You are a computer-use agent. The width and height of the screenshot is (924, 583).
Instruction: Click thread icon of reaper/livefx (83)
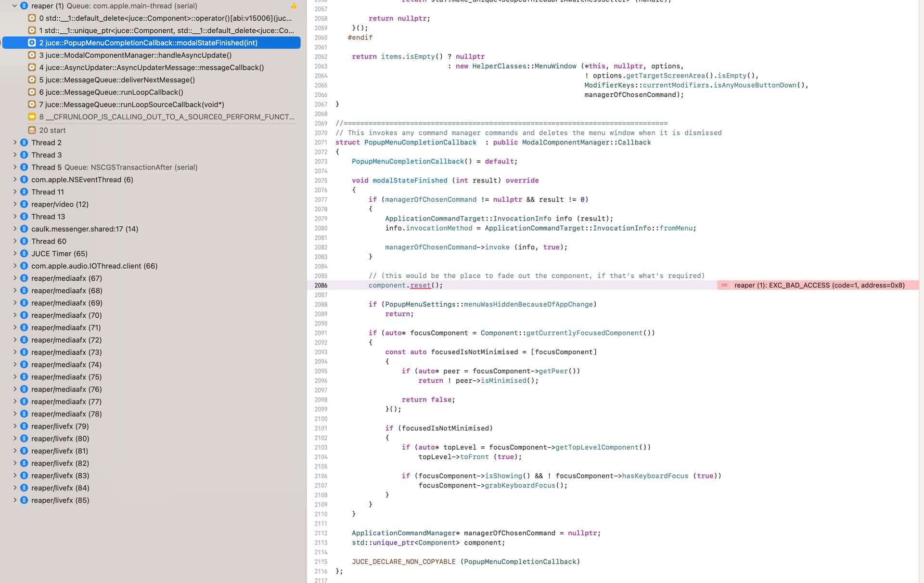click(x=24, y=476)
